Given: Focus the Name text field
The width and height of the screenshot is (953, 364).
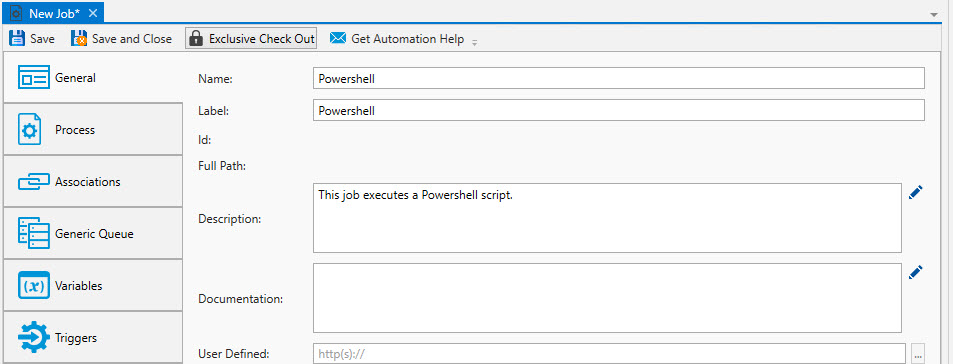Looking at the screenshot, I should tap(619, 78).
